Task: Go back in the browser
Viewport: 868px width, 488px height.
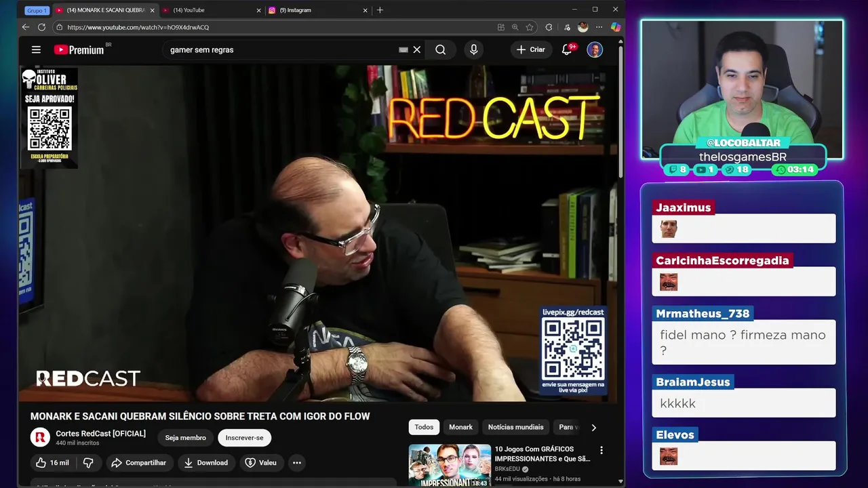Action: [x=26, y=27]
